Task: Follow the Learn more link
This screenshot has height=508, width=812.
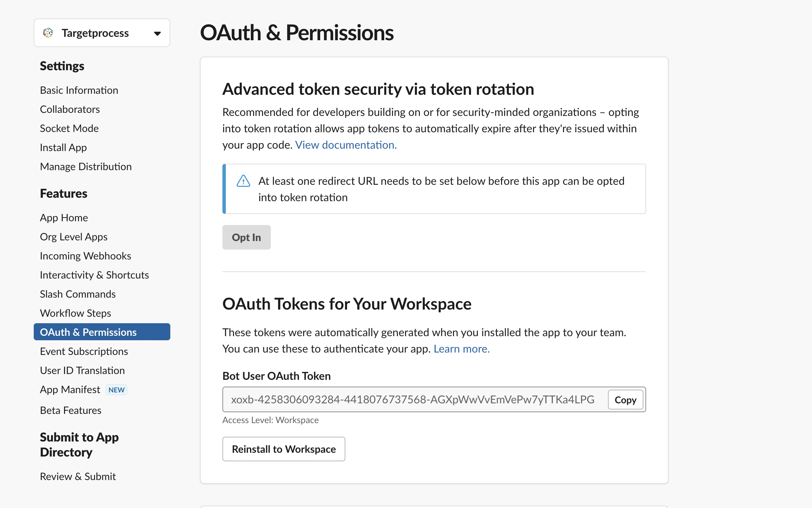Action: (x=462, y=349)
